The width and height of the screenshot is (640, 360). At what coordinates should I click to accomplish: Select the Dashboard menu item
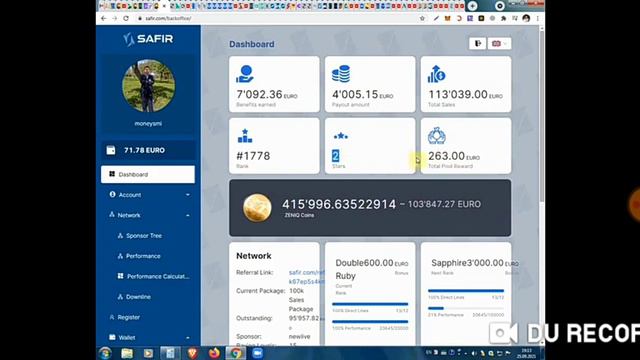click(x=148, y=174)
